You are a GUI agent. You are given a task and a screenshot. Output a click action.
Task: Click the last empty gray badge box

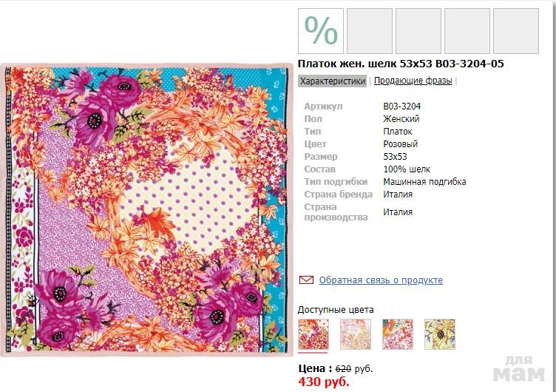[516, 31]
